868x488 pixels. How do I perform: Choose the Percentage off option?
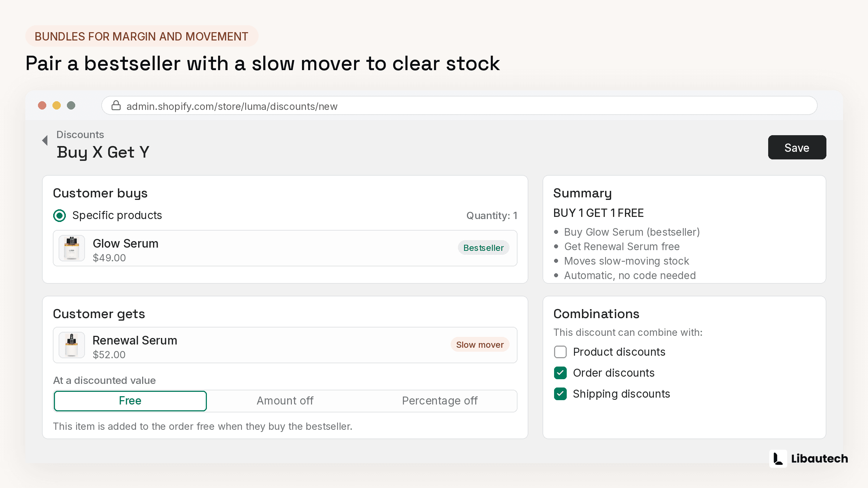[440, 401]
